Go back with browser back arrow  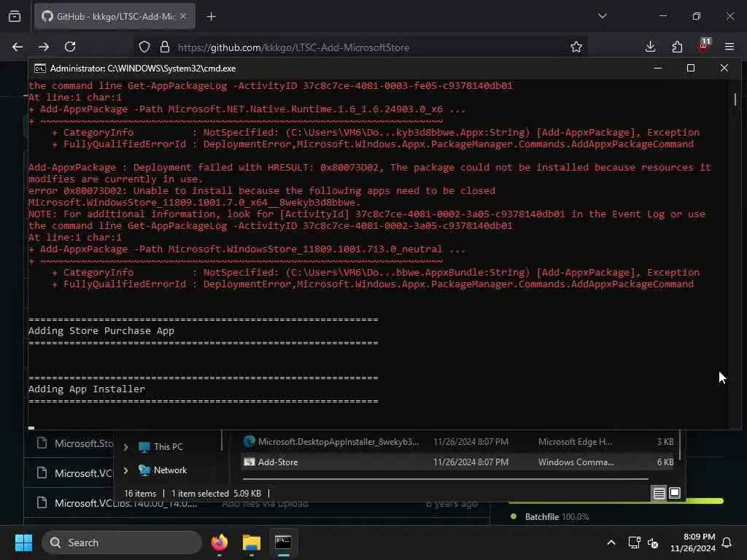tap(18, 47)
